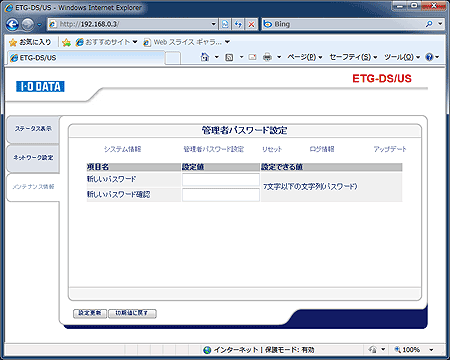Screen dimensions: 450x360
Task: Click the Print icon in toolbar
Action: [267, 57]
